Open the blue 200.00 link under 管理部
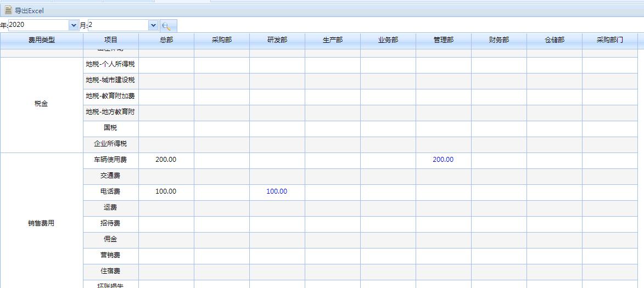 pos(443,160)
